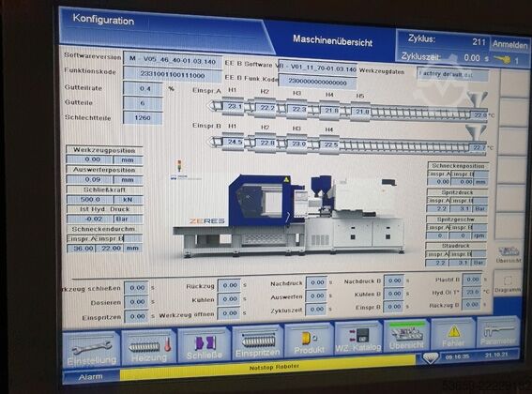The height and width of the screenshot is (394, 532).
Task: Click Einspr.A H5 temperature value
Action: pyautogui.click(x=361, y=112)
